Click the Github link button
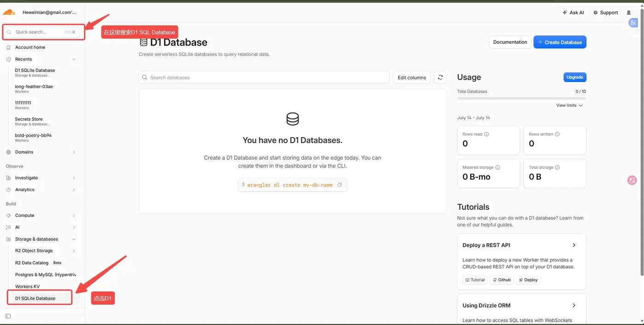Viewport: 644px width, 325px height. coord(502,280)
